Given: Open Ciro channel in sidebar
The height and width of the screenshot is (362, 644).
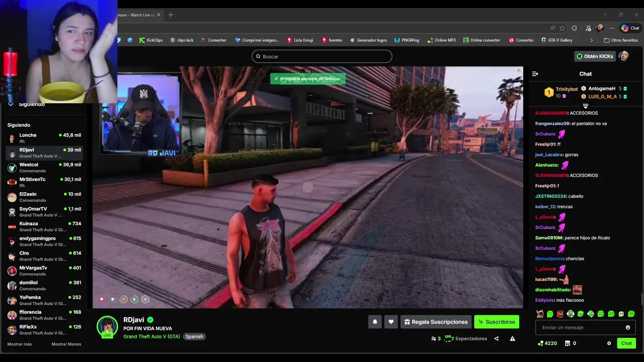Looking at the screenshot, I should pos(44,256).
